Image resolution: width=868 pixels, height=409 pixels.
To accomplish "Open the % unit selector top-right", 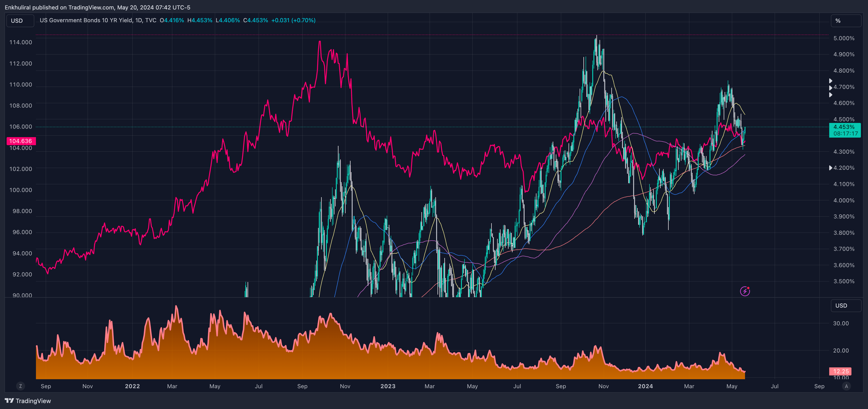I will coord(846,21).
